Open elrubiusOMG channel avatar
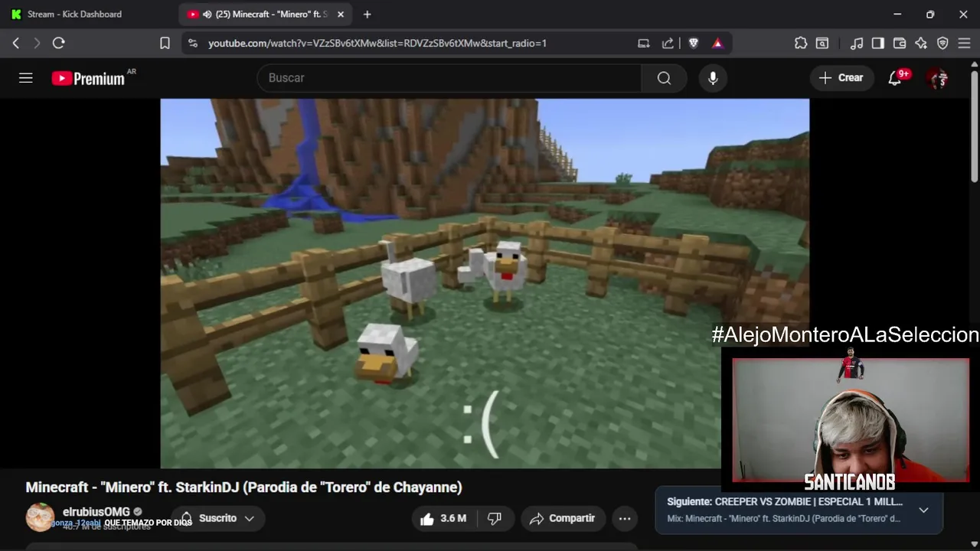 point(40,518)
